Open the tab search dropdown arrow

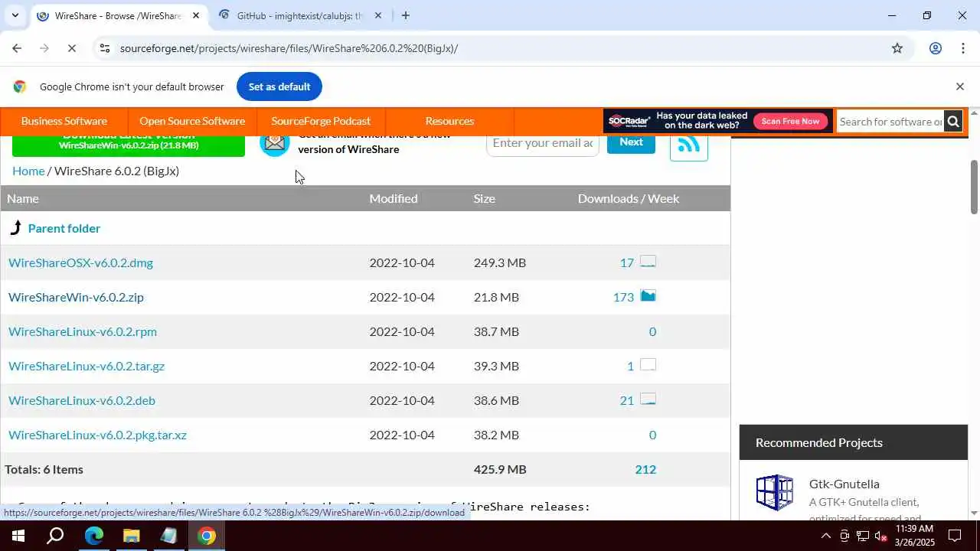(x=15, y=15)
